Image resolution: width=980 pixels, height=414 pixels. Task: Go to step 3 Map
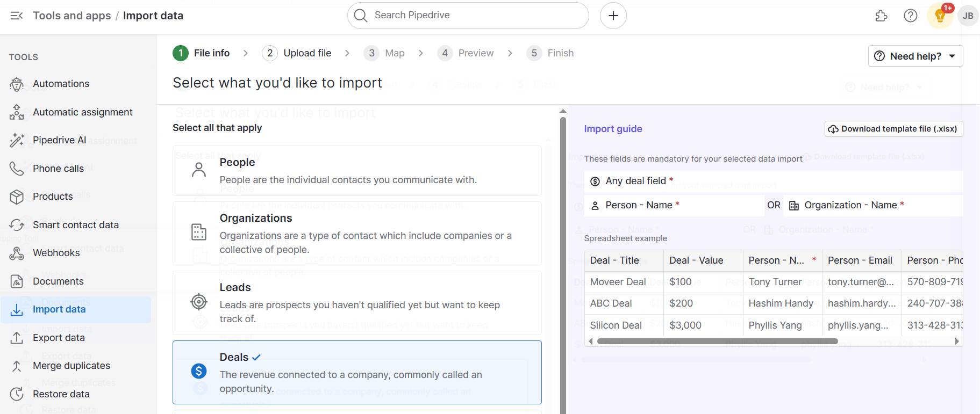tap(384, 53)
